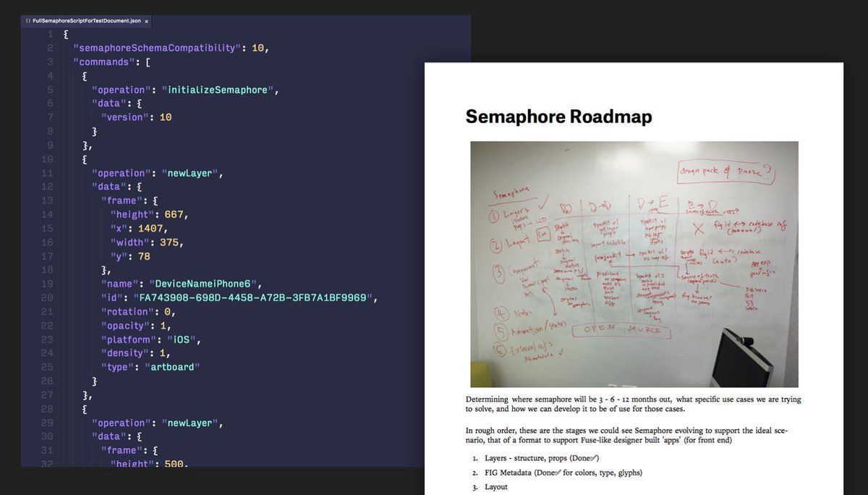Viewport: 868px width, 495px height.
Task: Click the "version": 10 line in the editor
Action: (136, 117)
